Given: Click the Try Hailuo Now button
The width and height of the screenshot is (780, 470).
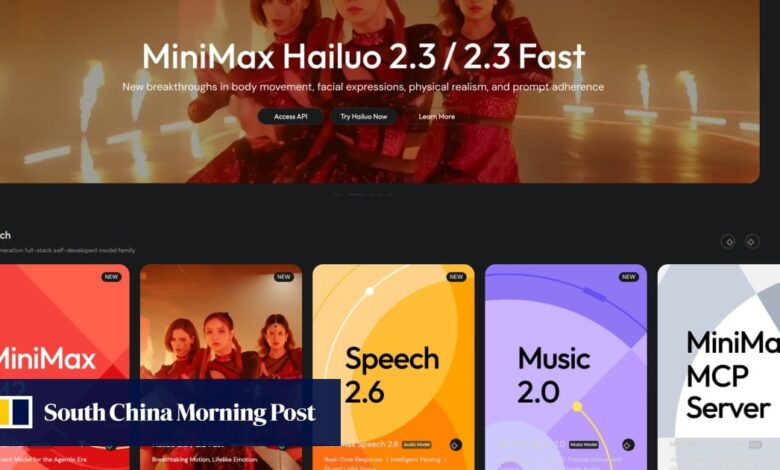Looking at the screenshot, I should (x=364, y=116).
